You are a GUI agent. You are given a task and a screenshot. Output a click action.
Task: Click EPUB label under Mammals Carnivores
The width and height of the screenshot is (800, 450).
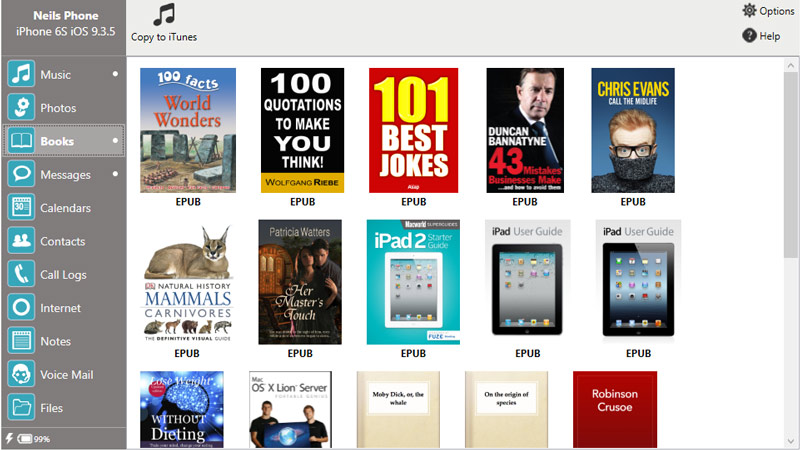pos(187,354)
